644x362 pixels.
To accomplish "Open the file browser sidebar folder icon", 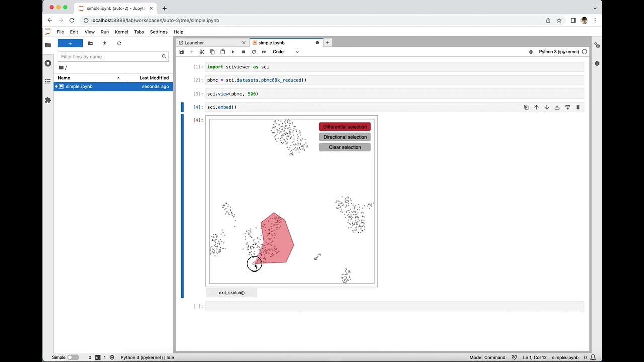I will (48, 45).
